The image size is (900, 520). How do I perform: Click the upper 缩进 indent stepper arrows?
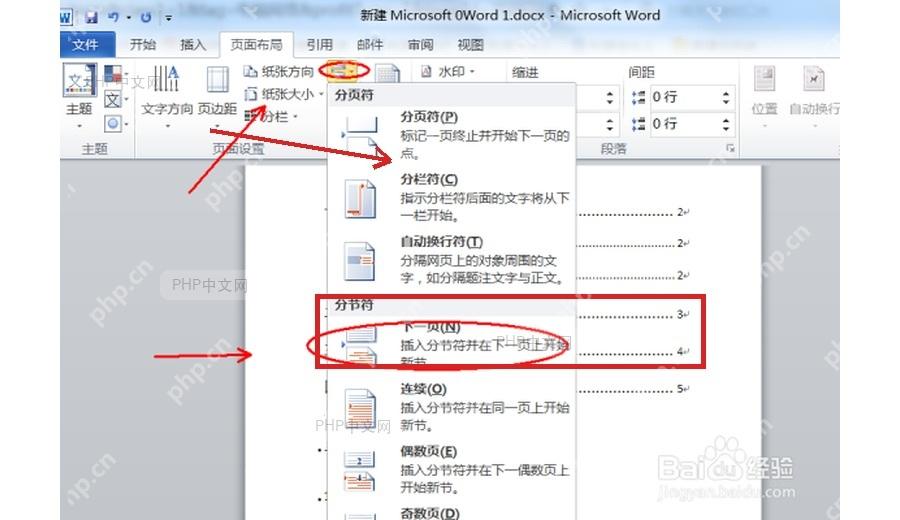point(610,97)
